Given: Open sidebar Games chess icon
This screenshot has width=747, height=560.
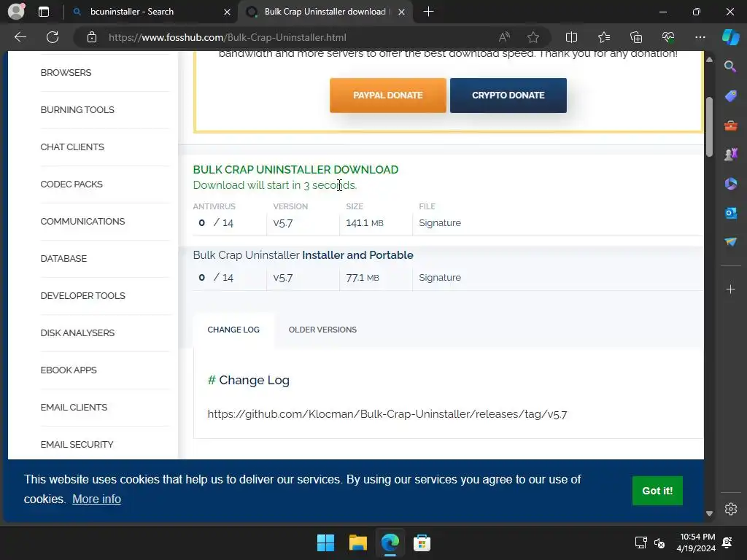Looking at the screenshot, I should click(x=730, y=155).
